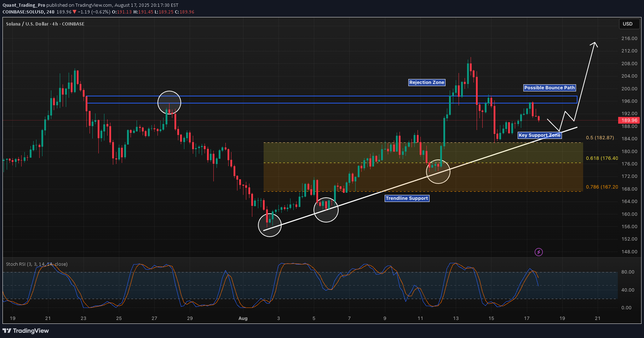Click the 27 label on the date axis
This screenshot has width=644, height=338.
[x=154, y=318]
